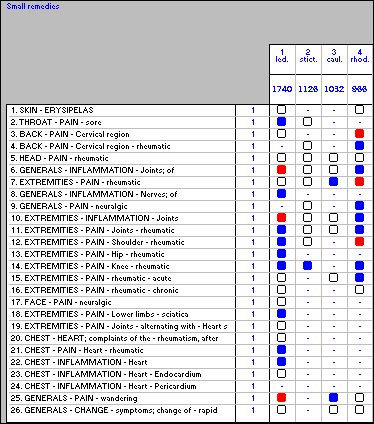Click red square for led. in row 6
This screenshot has width=374, height=424.
(x=282, y=170)
